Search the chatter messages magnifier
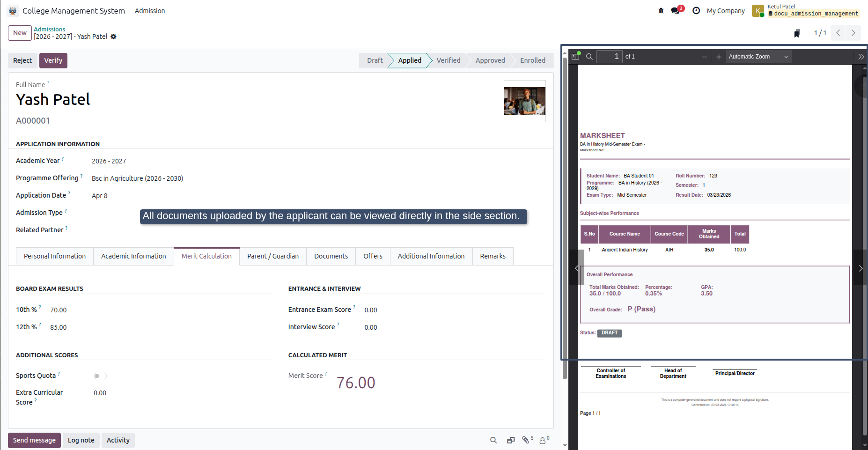 click(x=493, y=440)
